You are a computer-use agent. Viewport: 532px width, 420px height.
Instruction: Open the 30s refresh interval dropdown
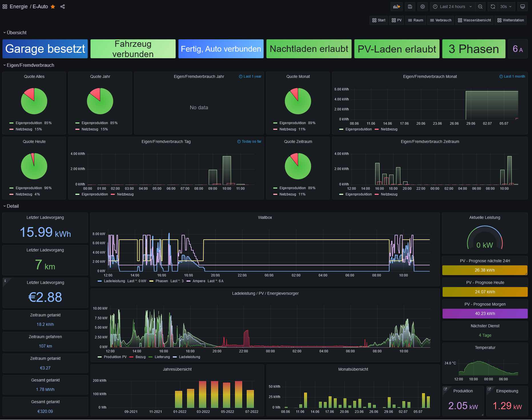[506, 7]
